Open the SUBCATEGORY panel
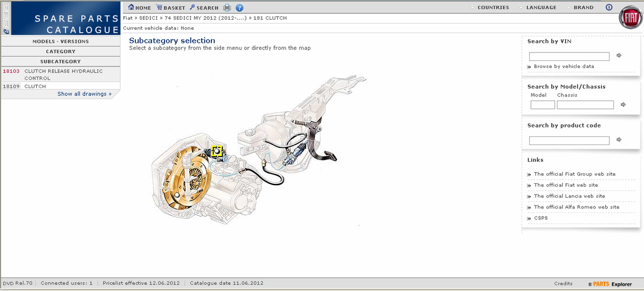644x291 pixels. (61, 61)
